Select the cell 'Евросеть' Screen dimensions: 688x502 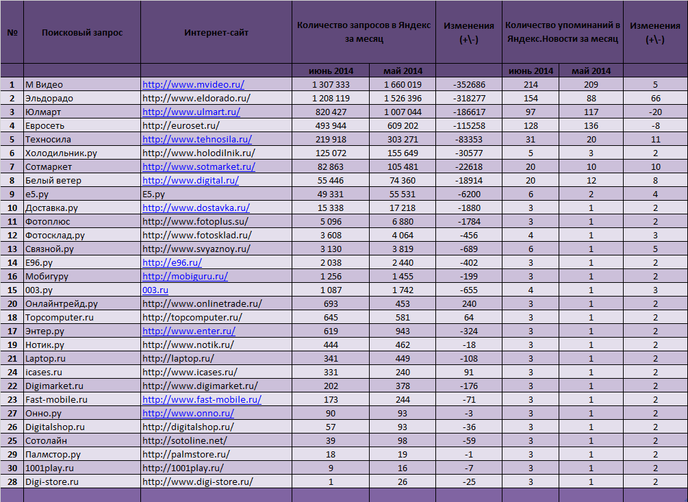click(x=82, y=126)
